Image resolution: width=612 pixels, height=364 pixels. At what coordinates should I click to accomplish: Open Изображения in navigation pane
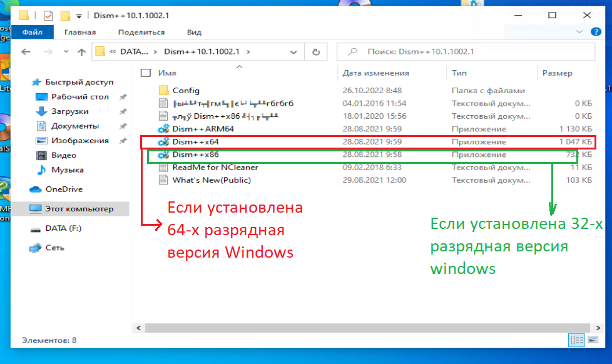click(x=80, y=141)
